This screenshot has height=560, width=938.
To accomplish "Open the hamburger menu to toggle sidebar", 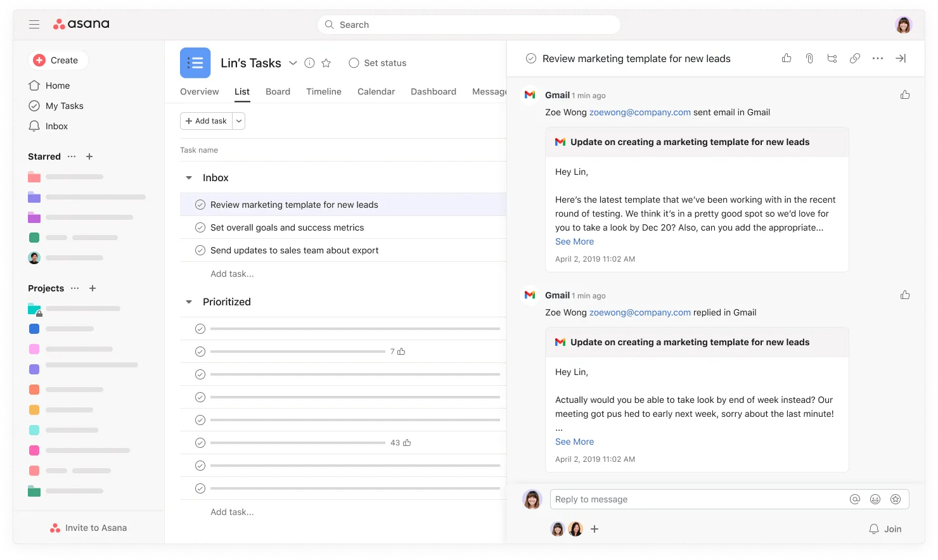I will (34, 24).
